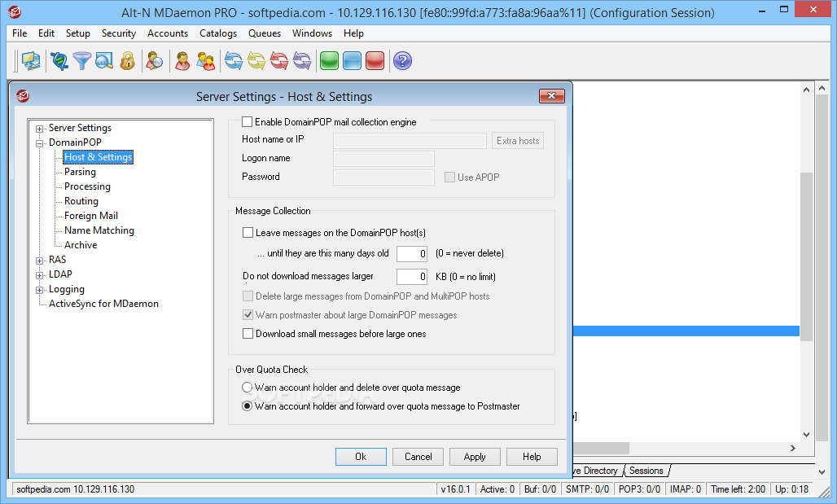The width and height of the screenshot is (837, 504).
Task: Open the Catalogs menu
Action: click(x=218, y=33)
